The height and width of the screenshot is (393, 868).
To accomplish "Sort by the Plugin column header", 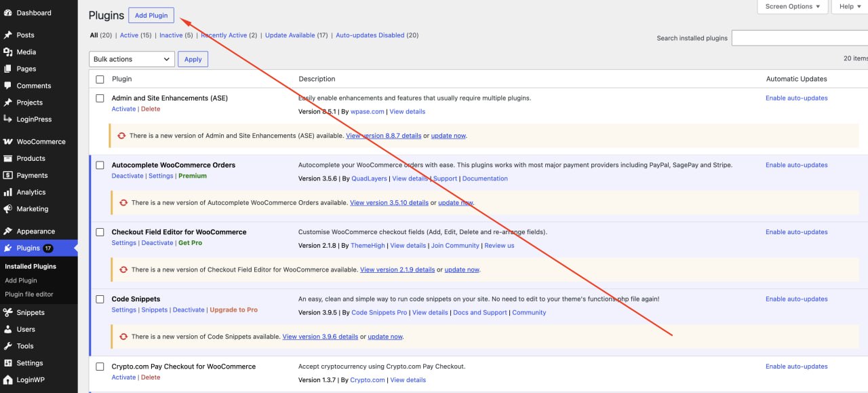I will point(122,79).
